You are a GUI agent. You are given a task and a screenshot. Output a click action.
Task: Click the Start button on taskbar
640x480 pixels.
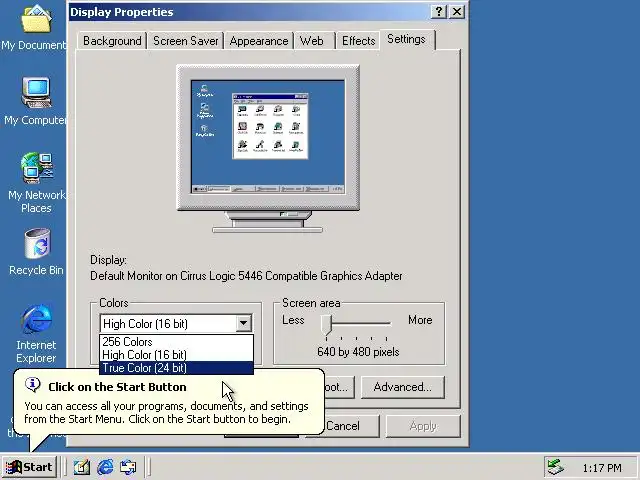pos(29,467)
